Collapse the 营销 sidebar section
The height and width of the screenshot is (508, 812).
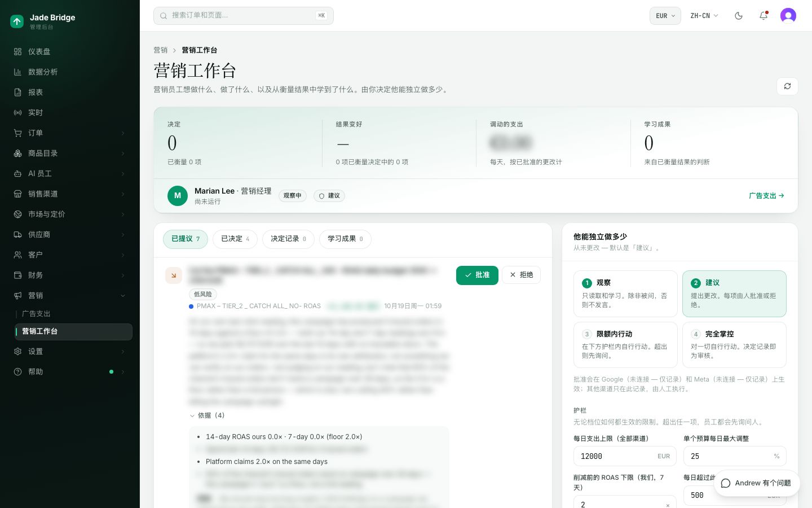[x=70, y=295]
